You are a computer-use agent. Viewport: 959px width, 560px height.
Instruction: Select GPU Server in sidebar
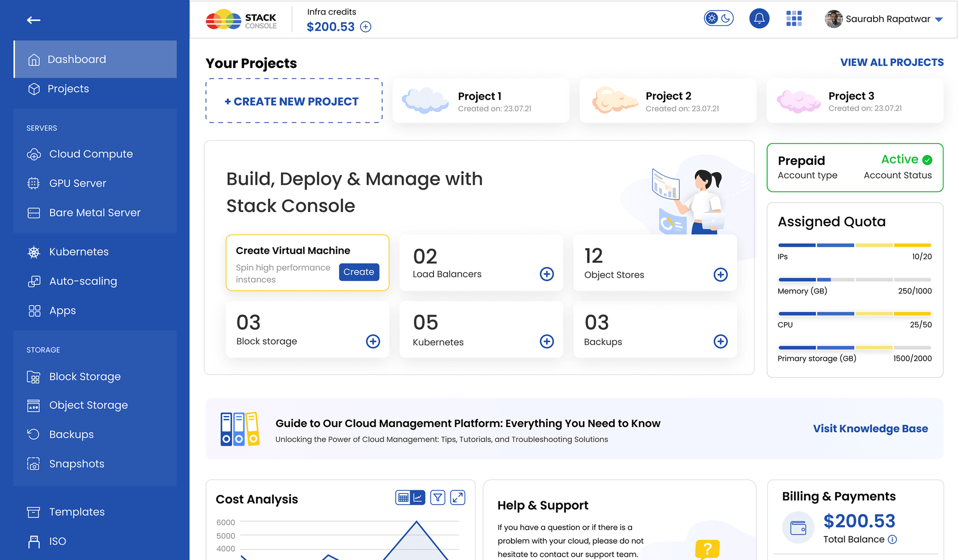[x=77, y=184]
